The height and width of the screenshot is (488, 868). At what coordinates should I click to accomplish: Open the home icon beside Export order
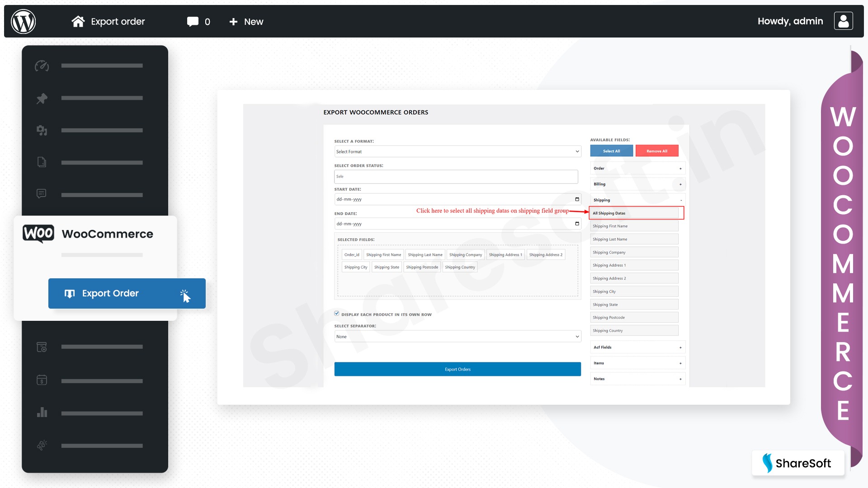[78, 21]
